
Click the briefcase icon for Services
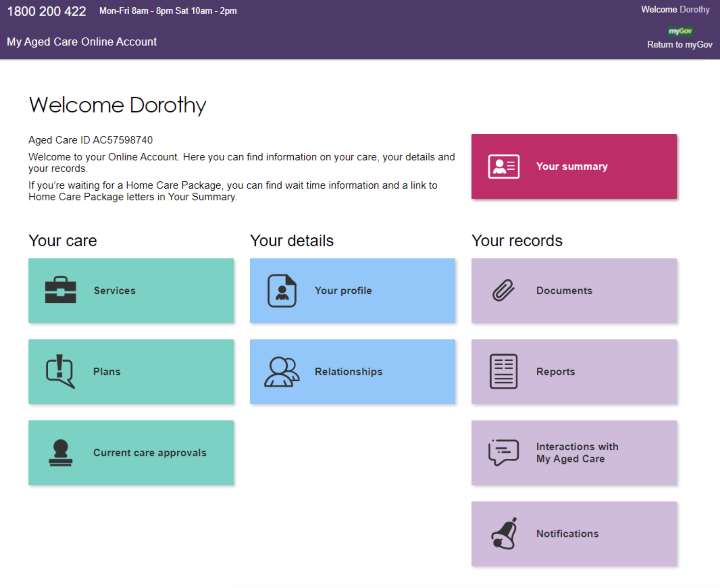click(x=60, y=290)
